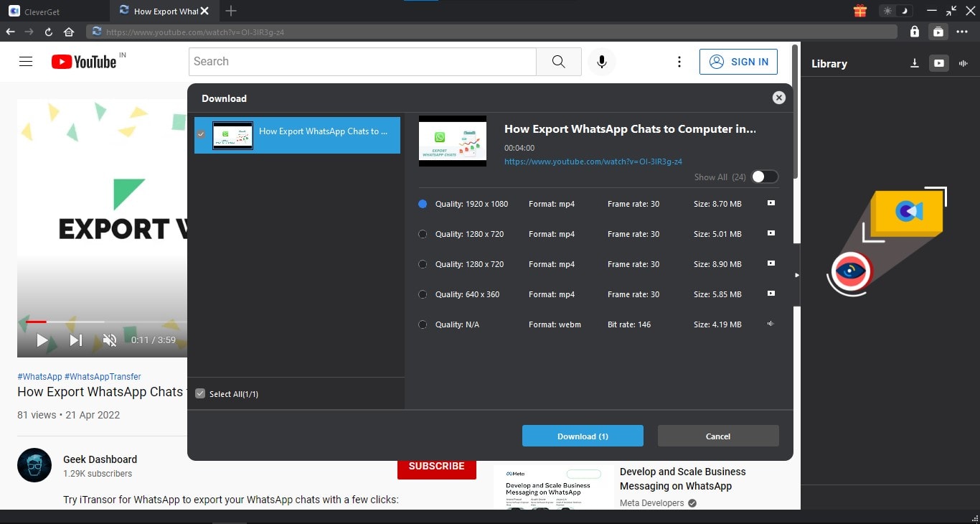Screen dimensions: 980x524
Task: Uncheck the Select All checkbox
Action: point(200,393)
